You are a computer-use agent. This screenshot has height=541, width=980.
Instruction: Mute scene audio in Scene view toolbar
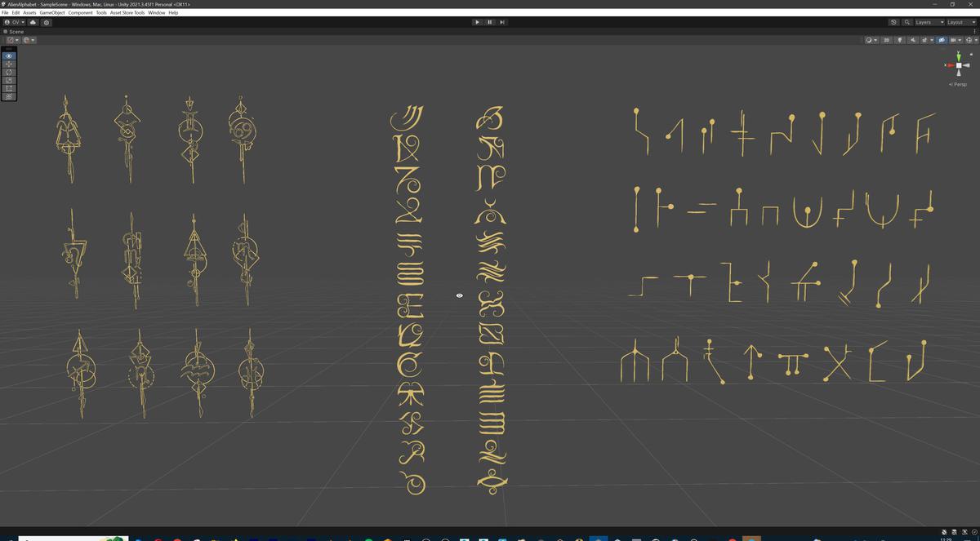(913, 39)
